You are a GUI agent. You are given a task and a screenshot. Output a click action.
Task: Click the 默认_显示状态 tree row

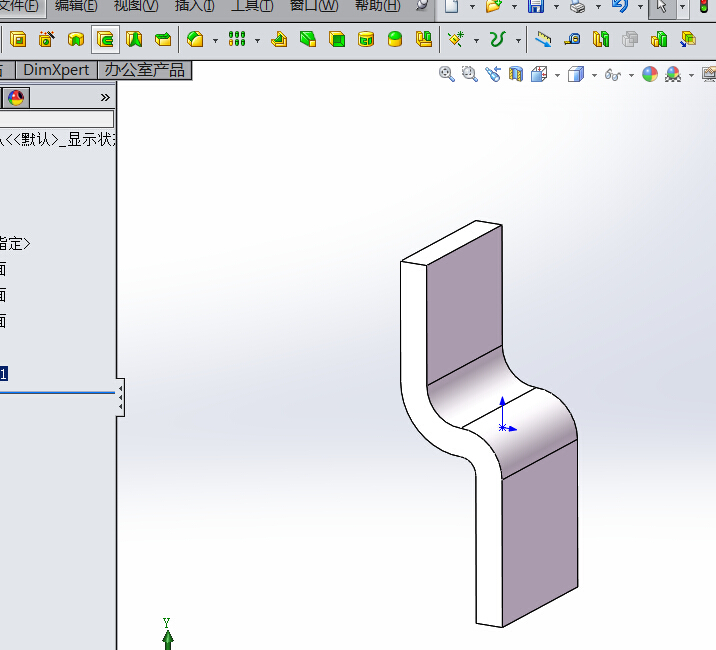click(x=58, y=139)
